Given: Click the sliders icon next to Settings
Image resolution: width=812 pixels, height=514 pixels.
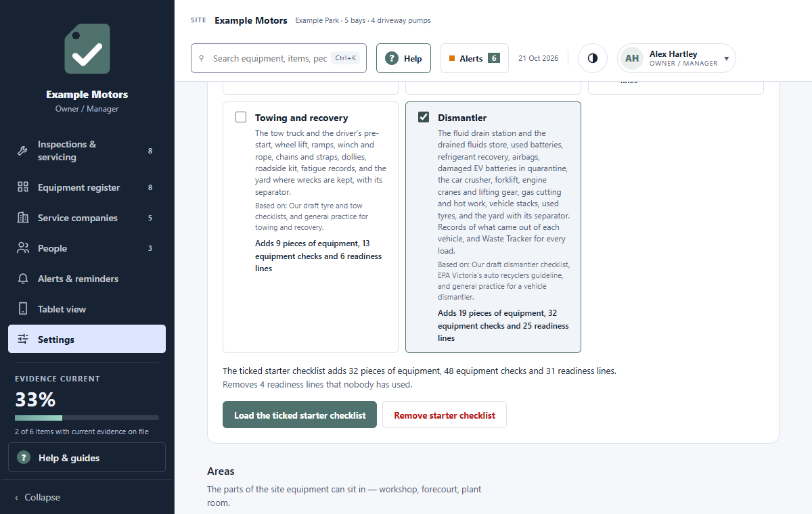Looking at the screenshot, I should pos(23,340).
